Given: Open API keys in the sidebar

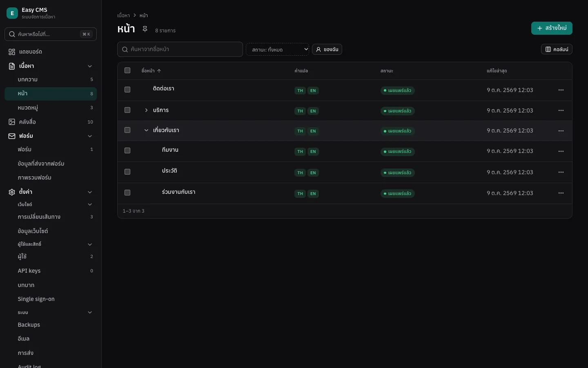Looking at the screenshot, I should pyautogui.click(x=51, y=271).
